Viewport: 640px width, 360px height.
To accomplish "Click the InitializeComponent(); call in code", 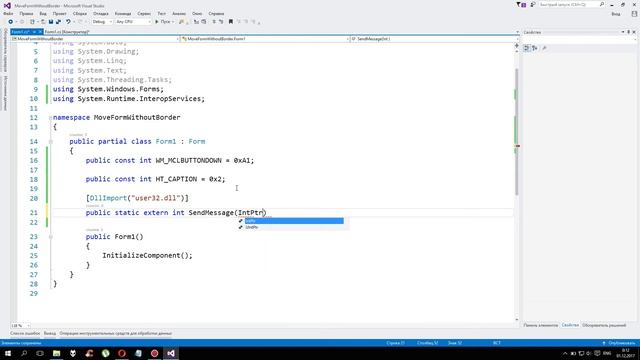I will (147, 256).
